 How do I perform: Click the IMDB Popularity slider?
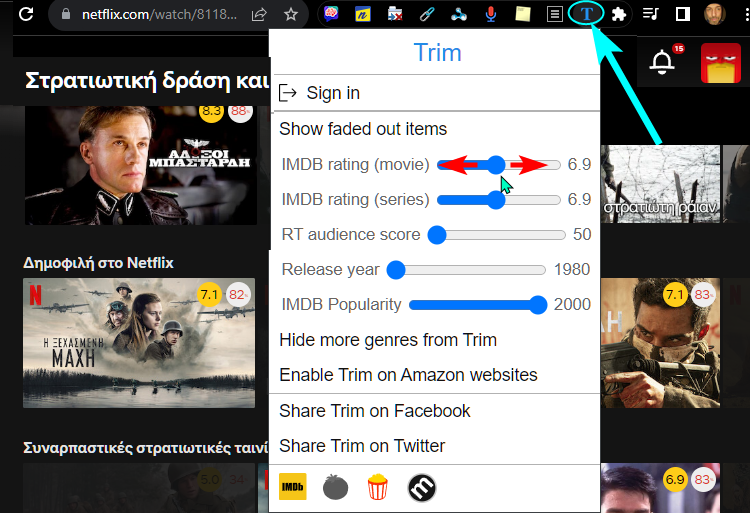click(x=478, y=305)
